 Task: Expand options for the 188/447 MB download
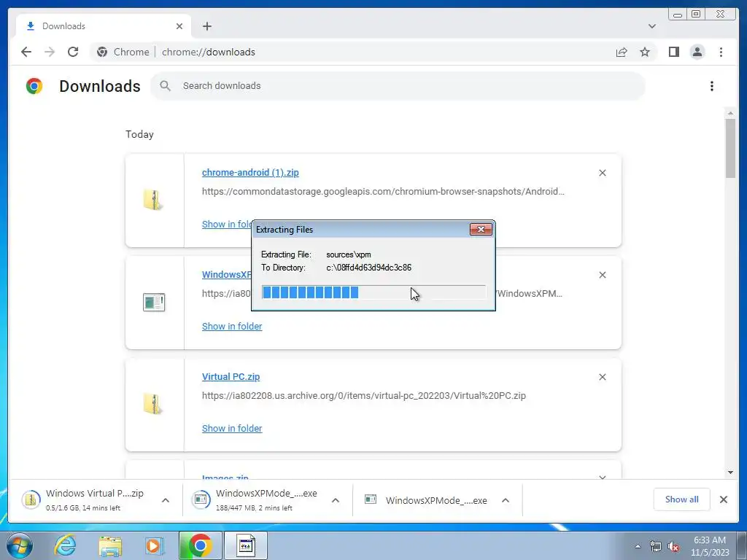coord(336,500)
